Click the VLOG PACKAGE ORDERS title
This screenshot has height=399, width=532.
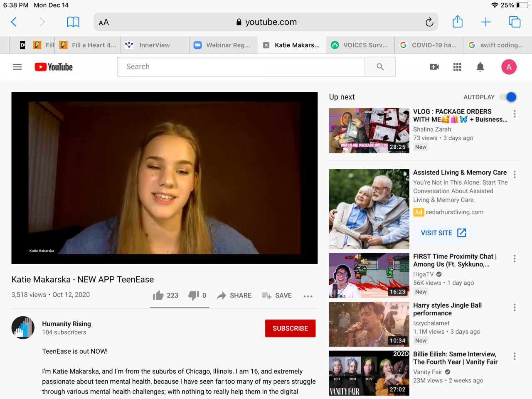pos(460,116)
